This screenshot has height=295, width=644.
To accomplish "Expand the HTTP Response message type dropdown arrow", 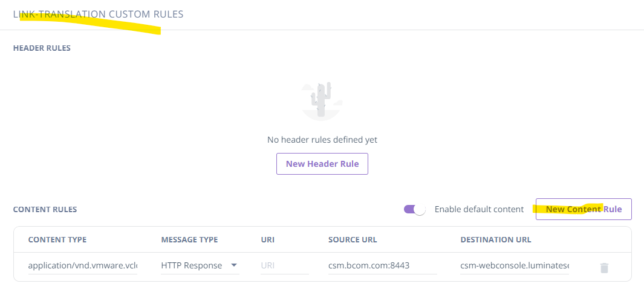I will (234, 265).
